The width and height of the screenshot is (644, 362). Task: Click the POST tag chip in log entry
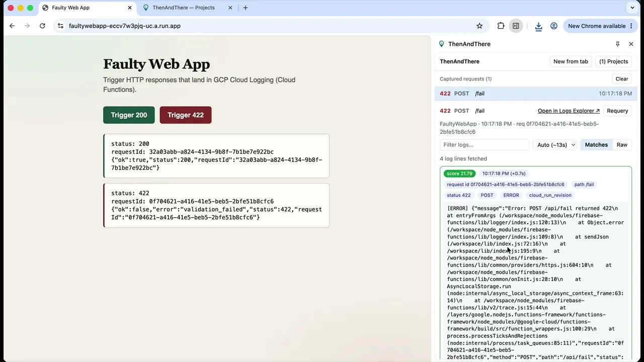(487, 195)
